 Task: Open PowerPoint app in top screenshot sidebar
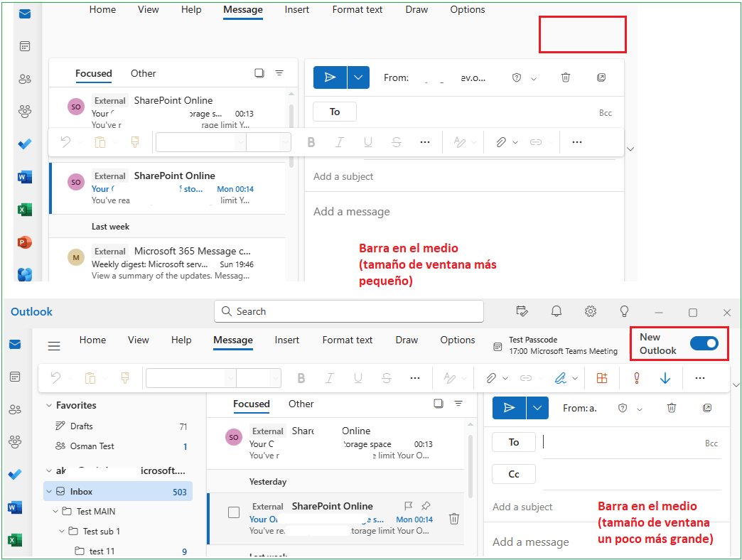25,242
